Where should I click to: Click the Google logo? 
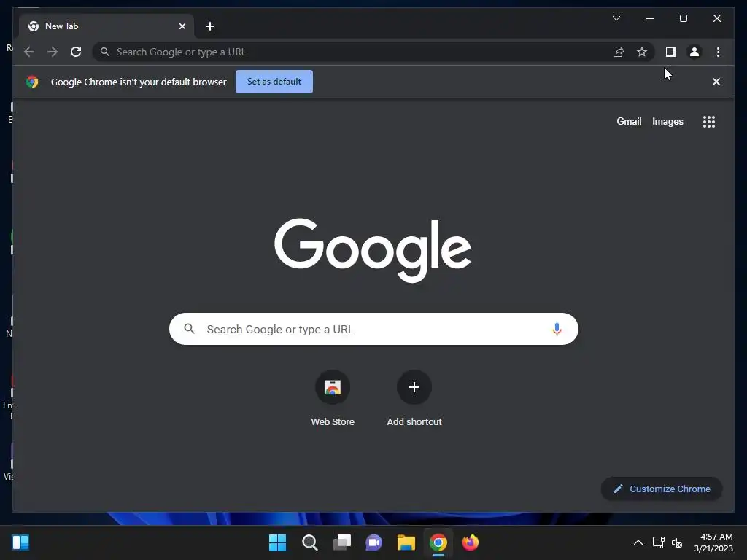pyautogui.click(x=373, y=249)
